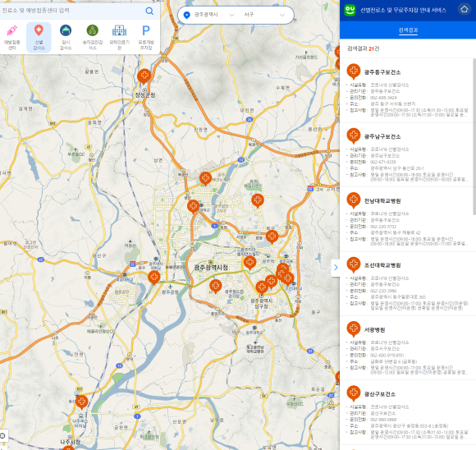Screen dimensions: 476x450
Task: Click the marker below 광주광역시청 label
Action: point(216,287)
